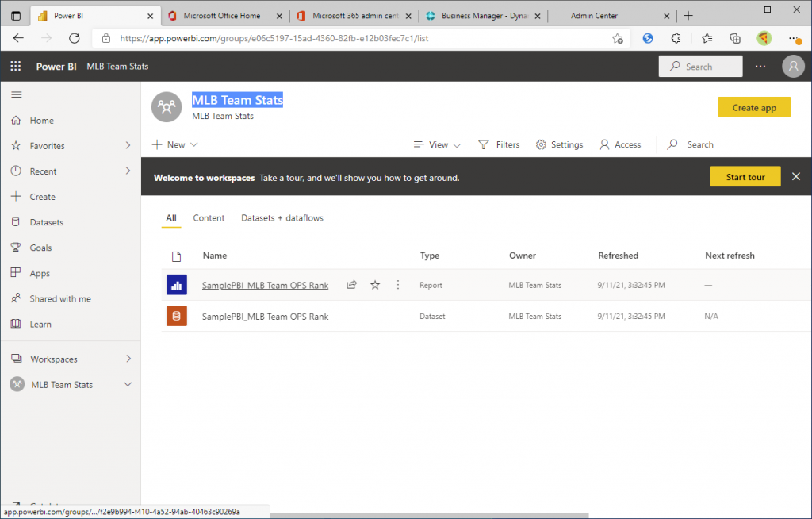Image resolution: width=812 pixels, height=519 pixels.
Task: Open Recent in the sidebar
Action: tap(43, 171)
